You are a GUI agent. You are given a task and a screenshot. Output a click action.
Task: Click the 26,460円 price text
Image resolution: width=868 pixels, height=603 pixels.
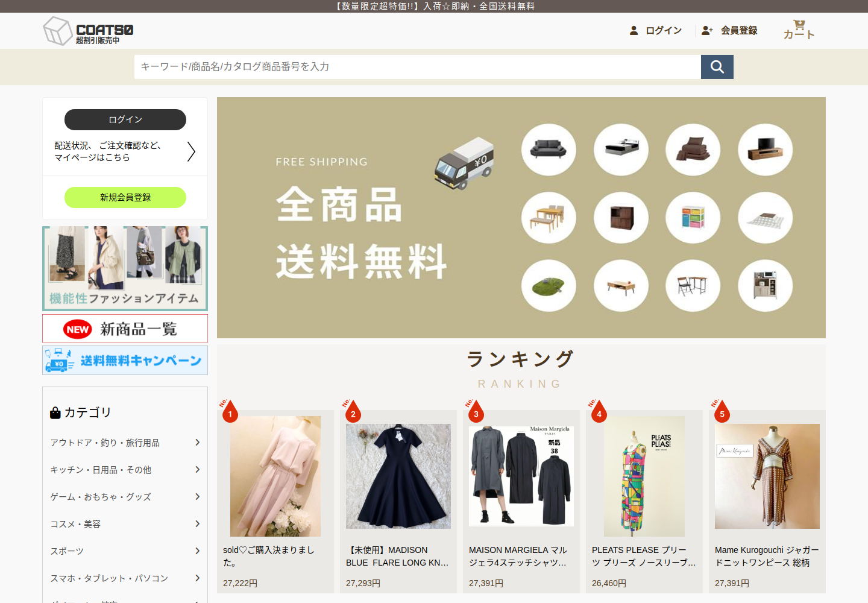click(609, 583)
